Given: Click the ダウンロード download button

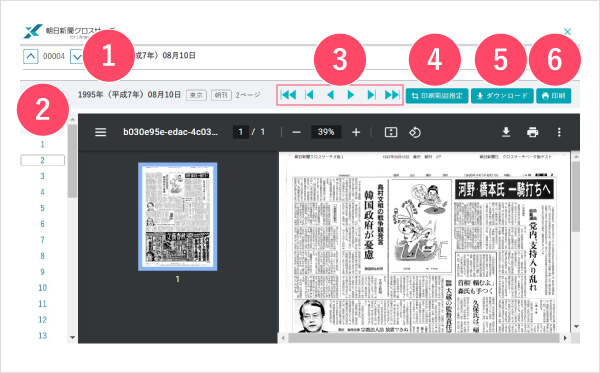Looking at the screenshot, I should pyautogui.click(x=502, y=96).
